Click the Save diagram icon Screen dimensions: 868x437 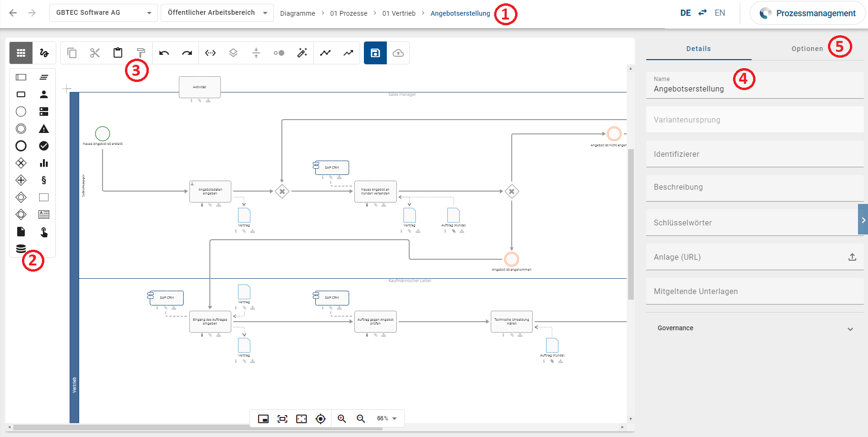pos(375,53)
